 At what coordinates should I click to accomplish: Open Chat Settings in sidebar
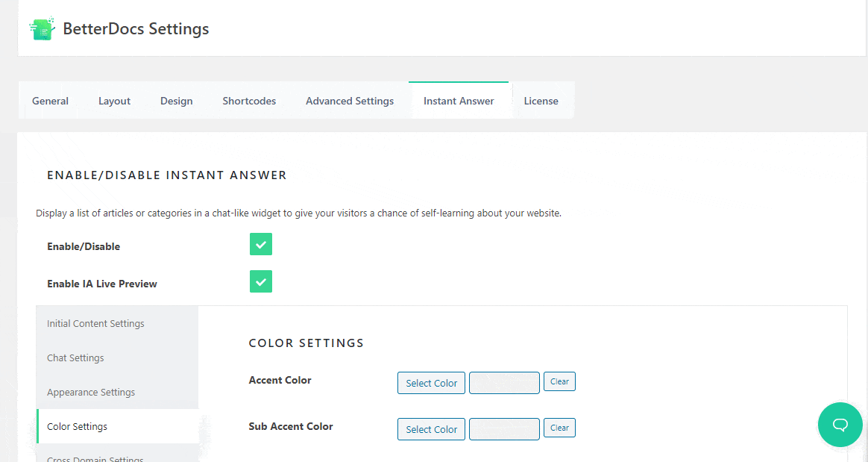tap(75, 358)
